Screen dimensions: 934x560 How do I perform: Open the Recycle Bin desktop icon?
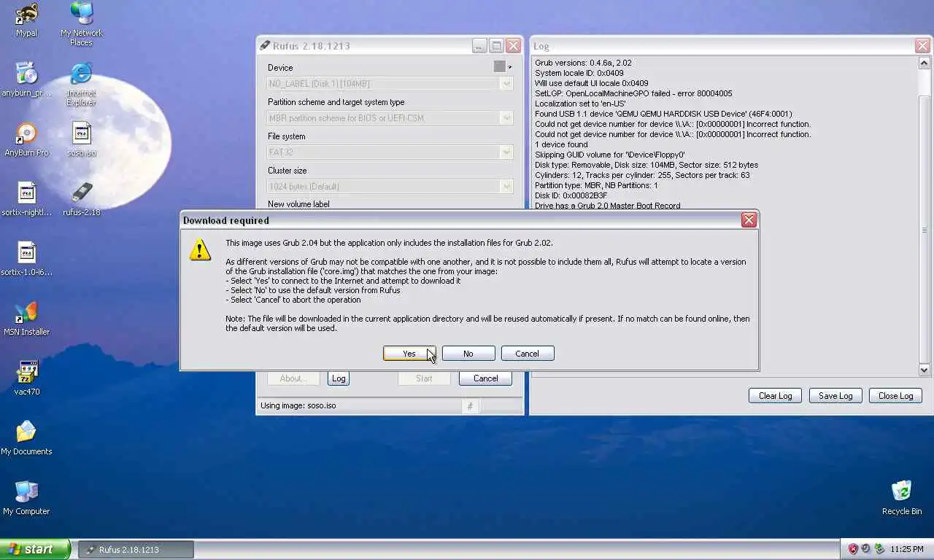click(901, 498)
